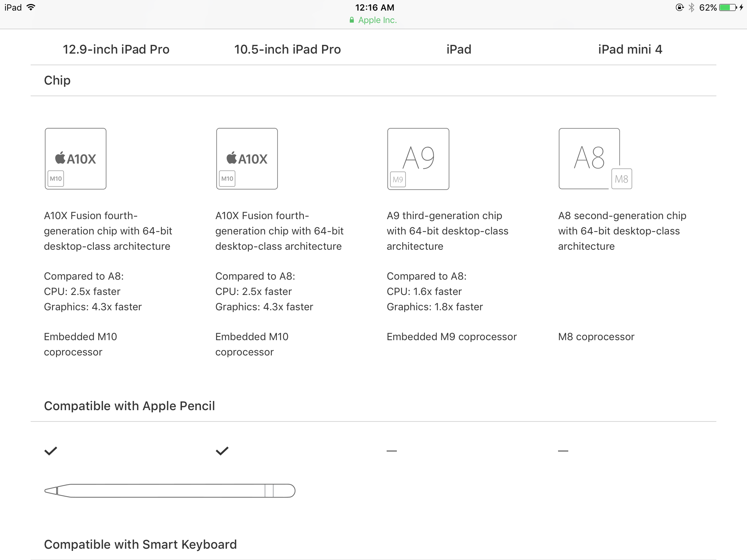Click the Embedded M9 coprocessor text

(x=452, y=337)
